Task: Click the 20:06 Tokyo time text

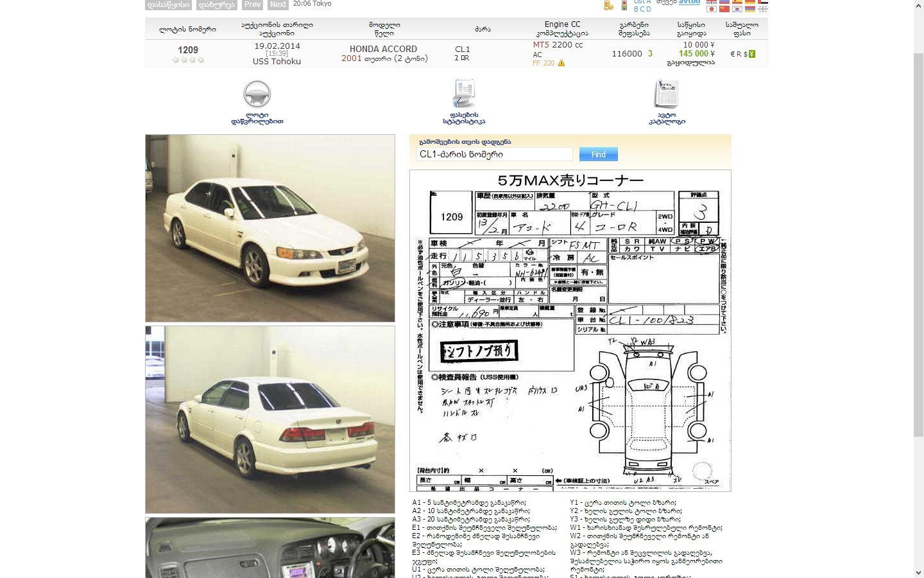Action: 312,4
